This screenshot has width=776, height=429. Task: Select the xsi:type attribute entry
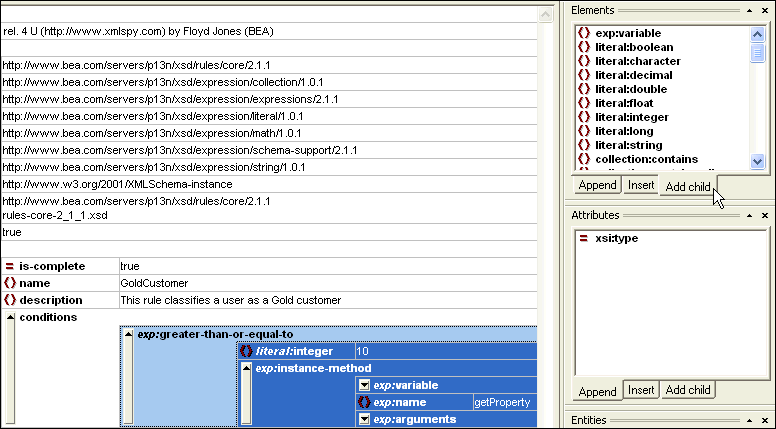pyautogui.click(x=616, y=238)
